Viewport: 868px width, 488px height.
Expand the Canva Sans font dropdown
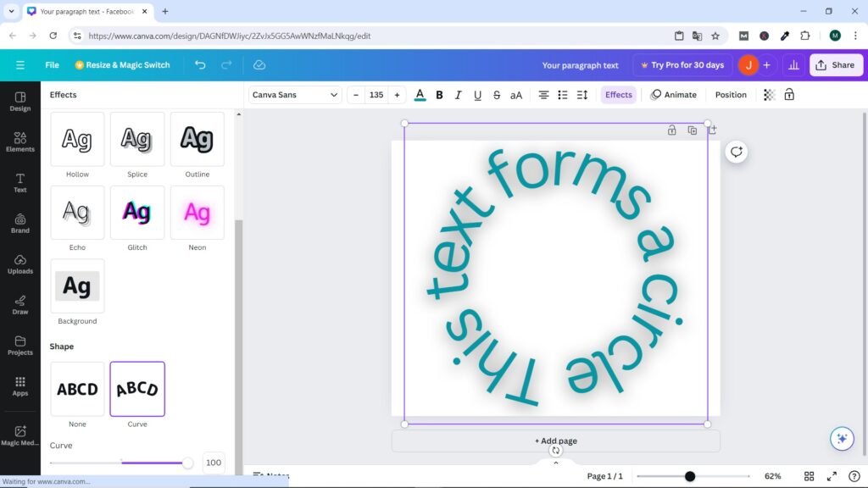click(295, 95)
